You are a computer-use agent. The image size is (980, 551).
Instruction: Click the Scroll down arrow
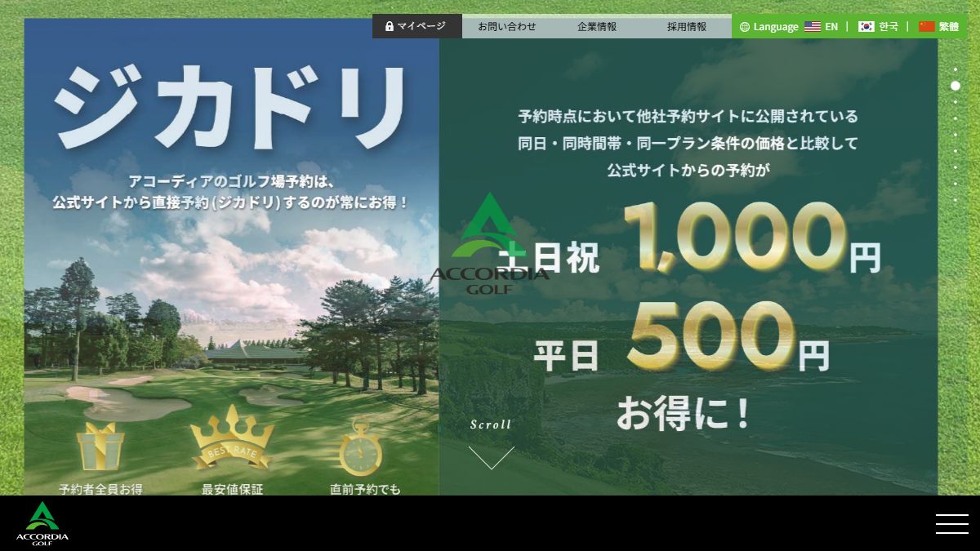click(x=491, y=457)
